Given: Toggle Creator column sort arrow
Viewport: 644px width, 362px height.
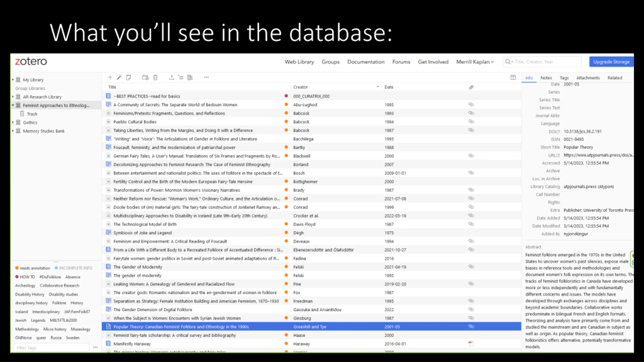Looking at the screenshot, I should click(378, 87).
